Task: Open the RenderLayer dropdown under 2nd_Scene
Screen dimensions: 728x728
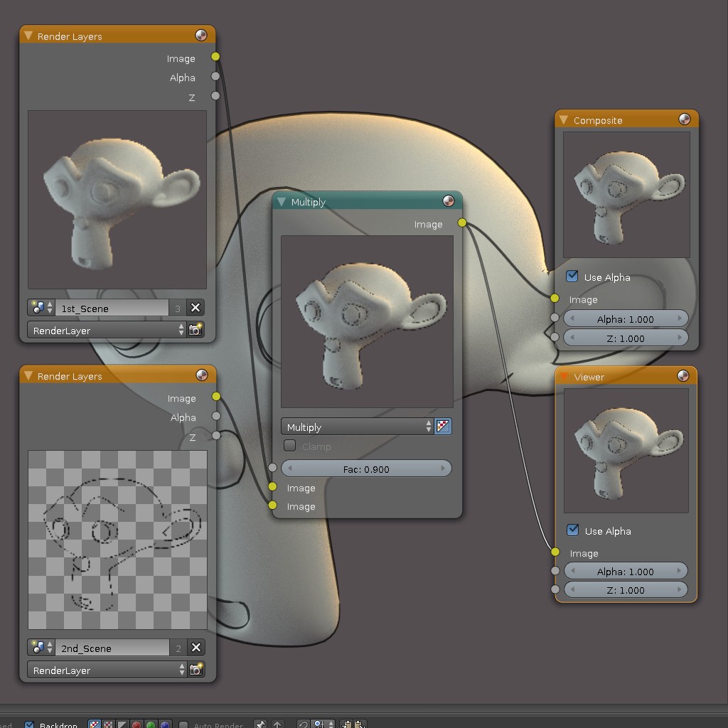Action: point(107,670)
